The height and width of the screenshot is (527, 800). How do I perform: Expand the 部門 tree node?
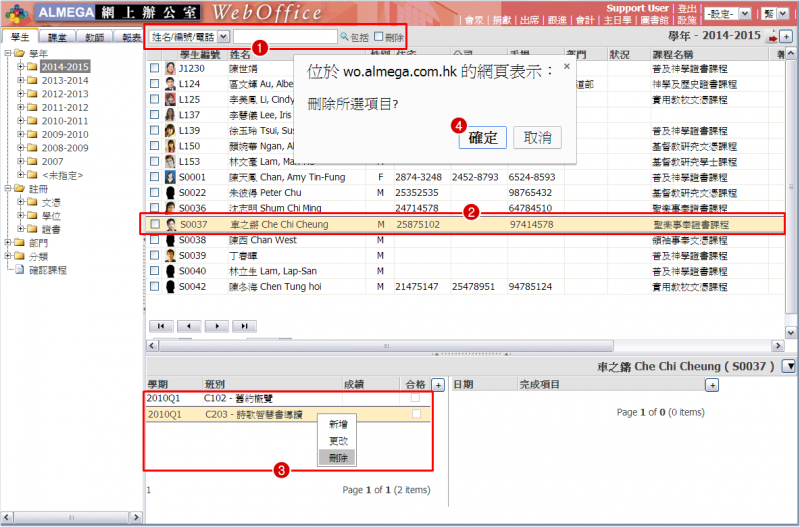point(8,242)
